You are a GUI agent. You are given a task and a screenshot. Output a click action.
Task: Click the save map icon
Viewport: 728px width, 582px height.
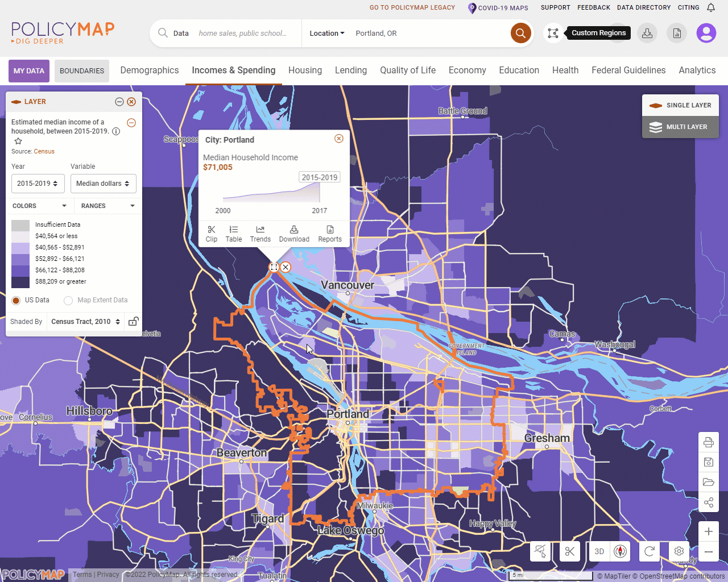pyautogui.click(x=709, y=462)
